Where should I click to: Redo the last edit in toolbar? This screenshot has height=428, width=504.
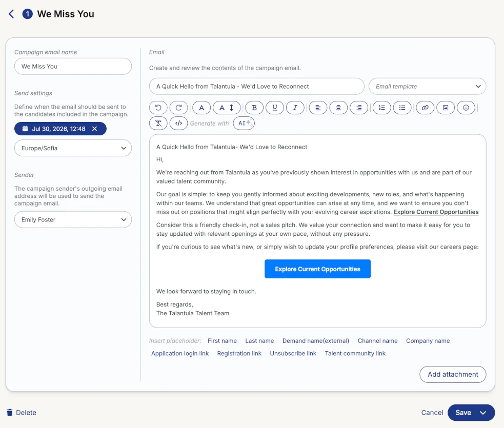(x=179, y=108)
